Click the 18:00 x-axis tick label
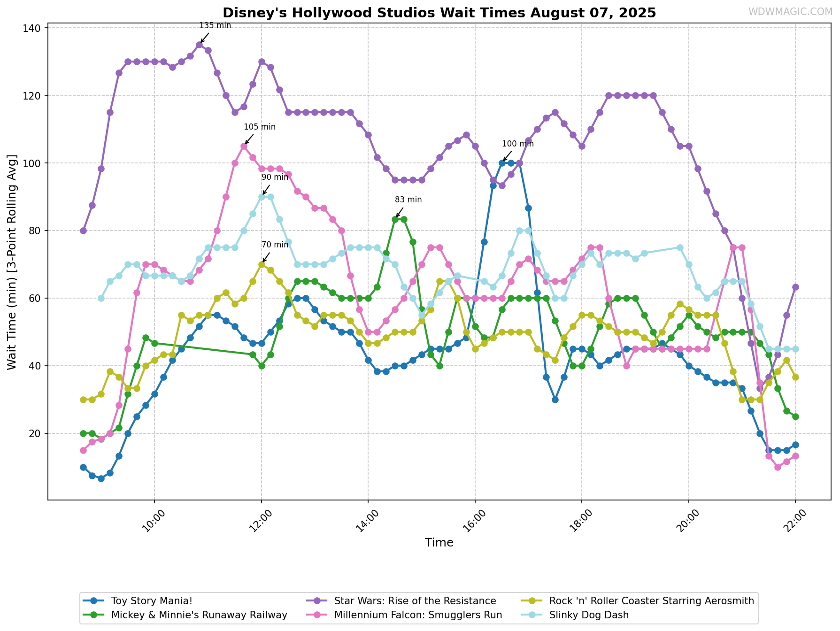The image size is (840, 631). point(580,521)
